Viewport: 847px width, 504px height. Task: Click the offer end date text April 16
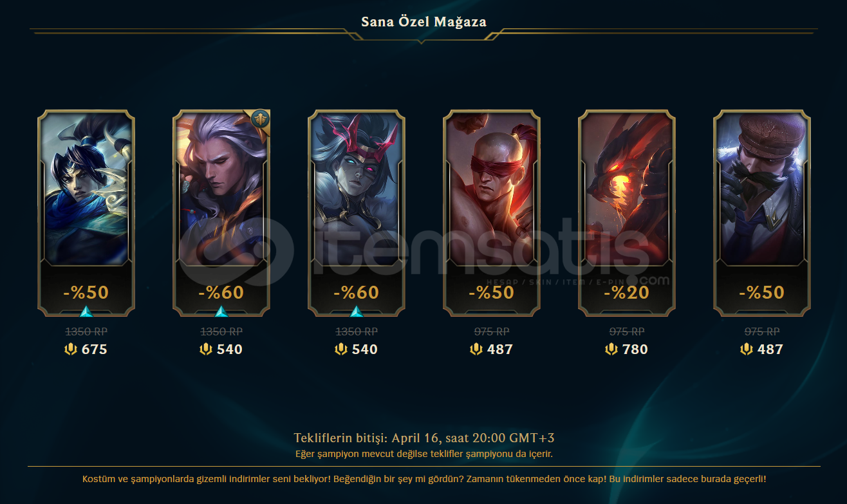point(414,438)
